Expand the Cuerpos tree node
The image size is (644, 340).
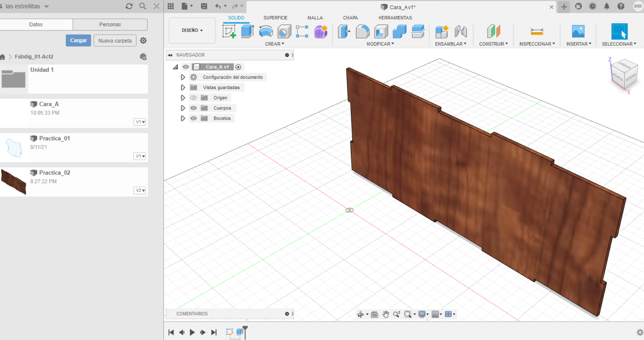[183, 108]
